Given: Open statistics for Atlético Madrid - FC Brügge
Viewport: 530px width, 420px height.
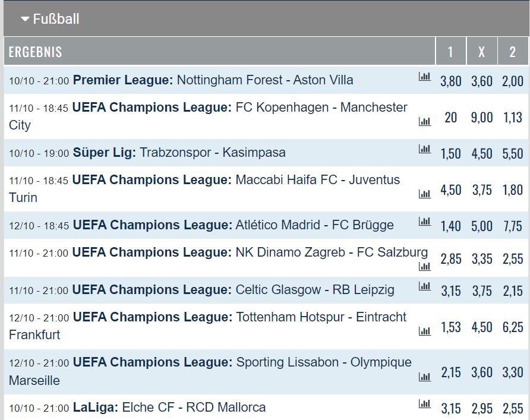Looking at the screenshot, I should 424,220.
